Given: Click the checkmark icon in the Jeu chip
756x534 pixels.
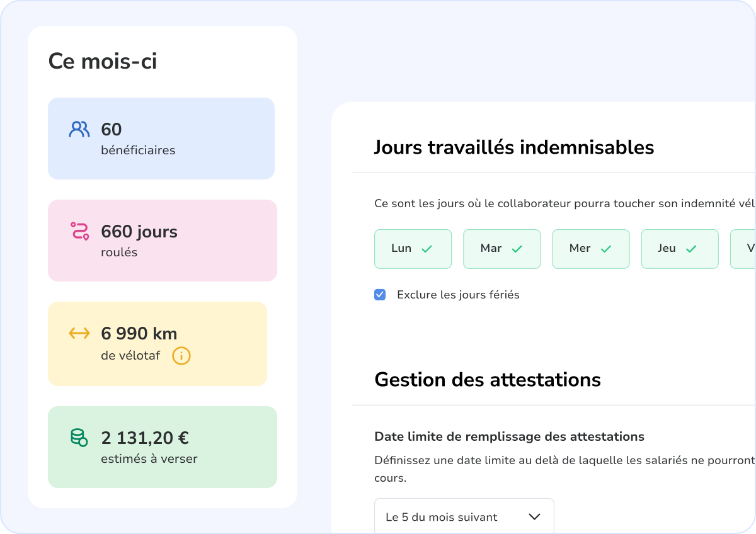Looking at the screenshot, I should pos(692,248).
